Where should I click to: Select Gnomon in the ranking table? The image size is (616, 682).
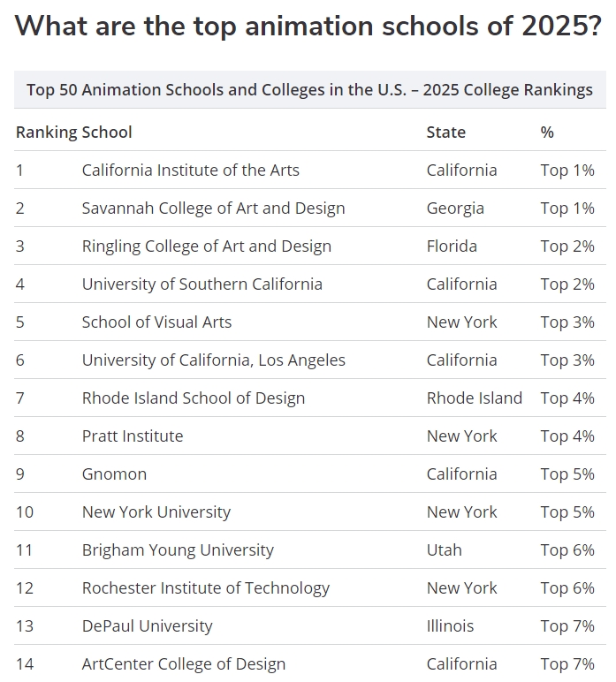tap(114, 474)
